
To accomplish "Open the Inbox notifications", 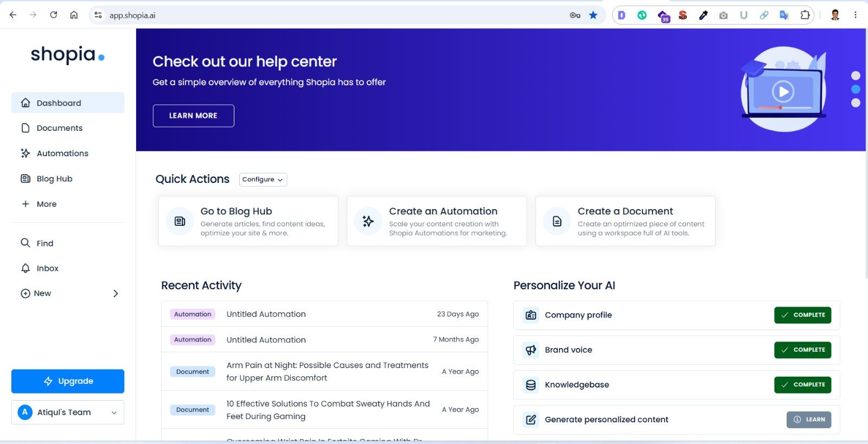I will (68, 268).
